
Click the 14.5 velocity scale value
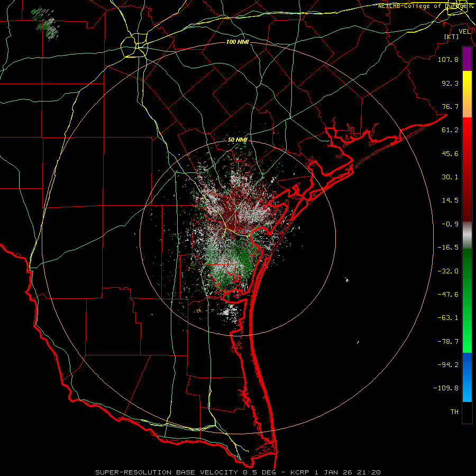tap(450, 200)
